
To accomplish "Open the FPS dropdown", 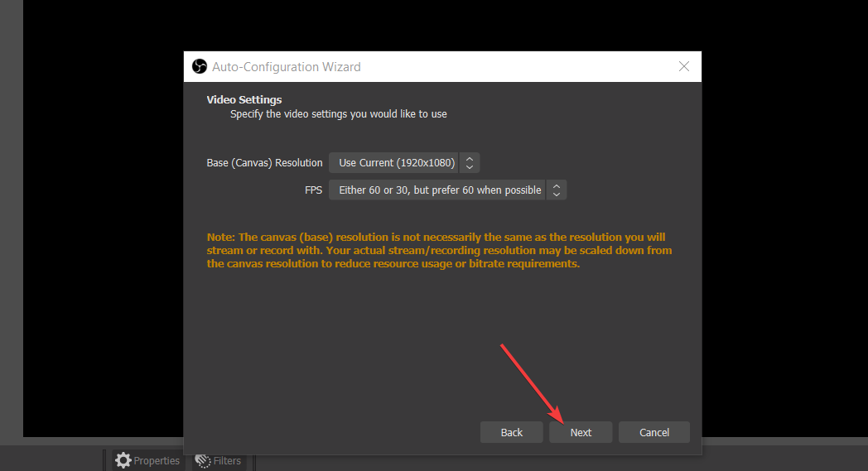I will [x=440, y=190].
